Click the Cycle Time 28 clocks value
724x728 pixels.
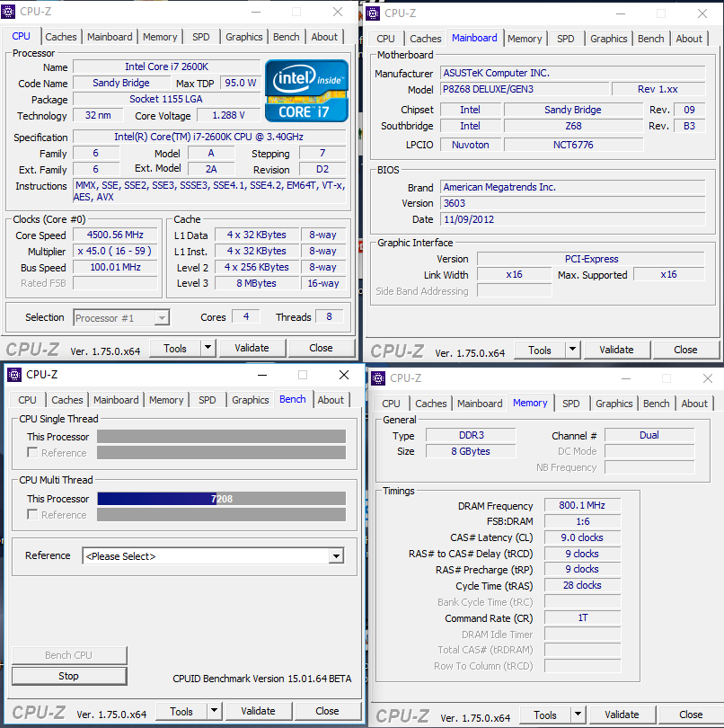(582, 585)
